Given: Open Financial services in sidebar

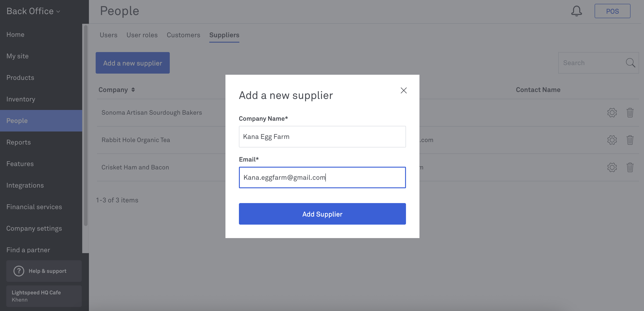Looking at the screenshot, I should 41,207.
